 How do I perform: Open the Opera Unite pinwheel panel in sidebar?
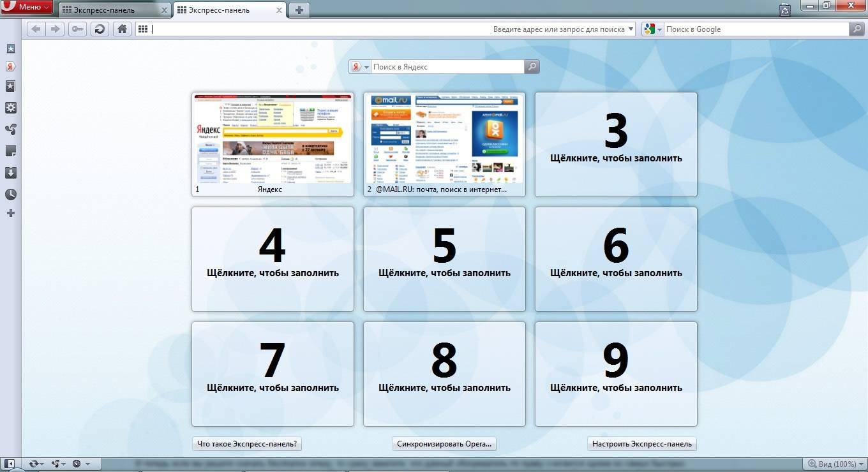pyautogui.click(x=10, y=129)
